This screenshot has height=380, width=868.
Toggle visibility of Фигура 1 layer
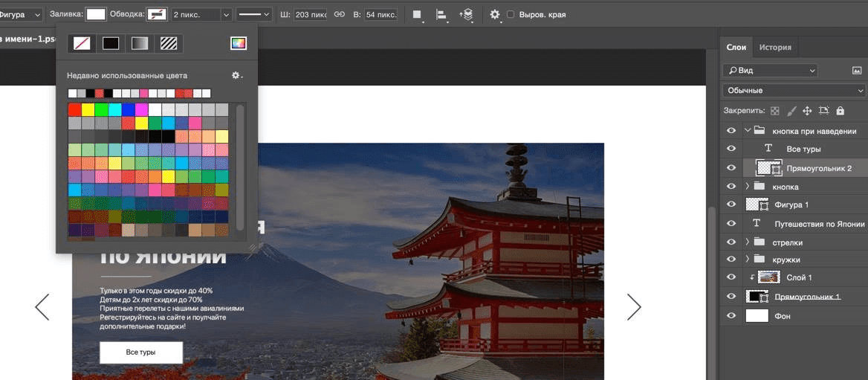click(731, 205)
